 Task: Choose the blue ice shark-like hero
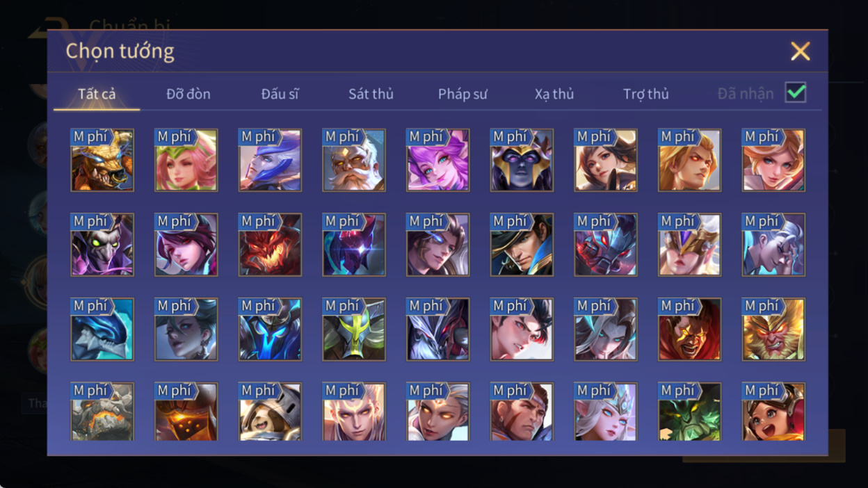pyautogui.click(x=102, y=330)
